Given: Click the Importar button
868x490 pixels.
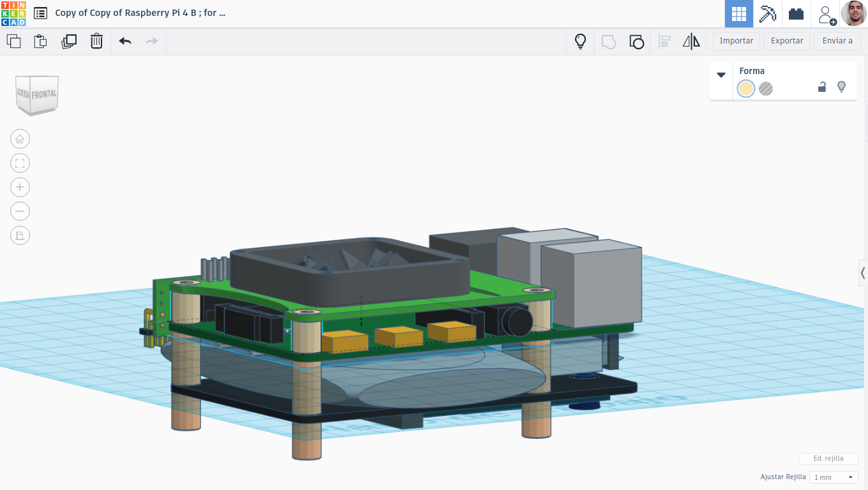Looking at the screenshot, I should pyautogui.click(x=737, y=41).
